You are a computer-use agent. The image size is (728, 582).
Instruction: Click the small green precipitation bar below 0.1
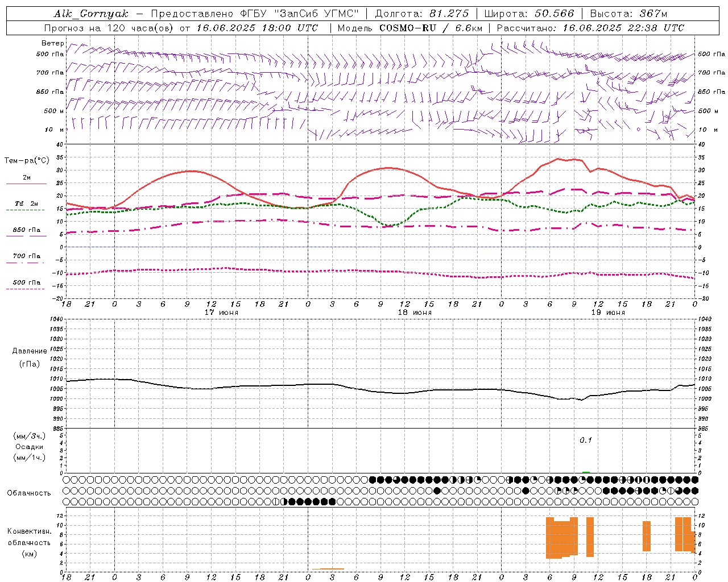click(x=586, y=472)
